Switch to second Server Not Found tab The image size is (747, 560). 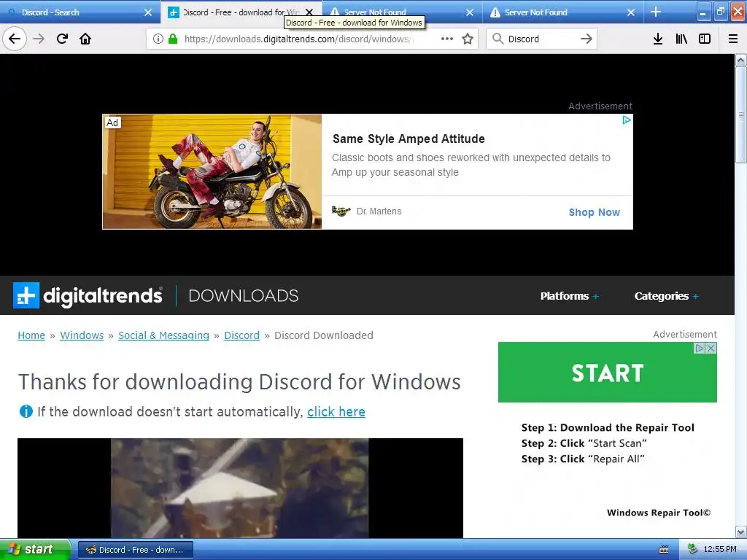(563, 12)
